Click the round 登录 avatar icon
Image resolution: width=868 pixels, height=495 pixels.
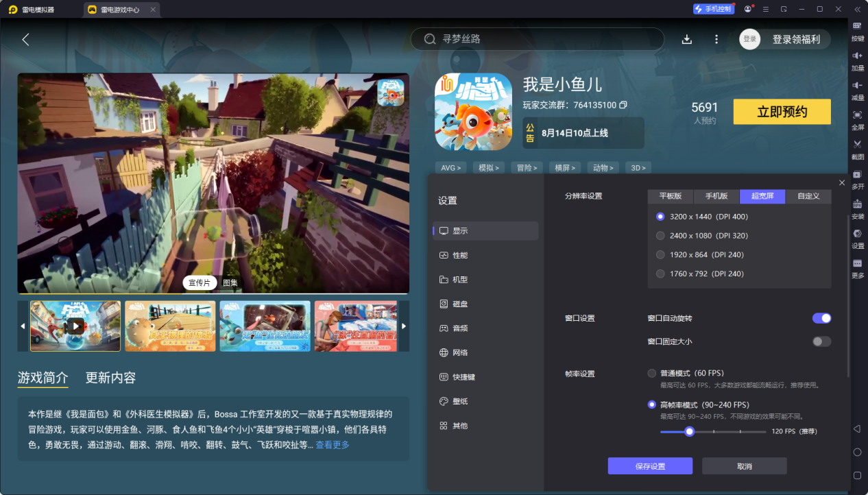[x=750, y=39]
